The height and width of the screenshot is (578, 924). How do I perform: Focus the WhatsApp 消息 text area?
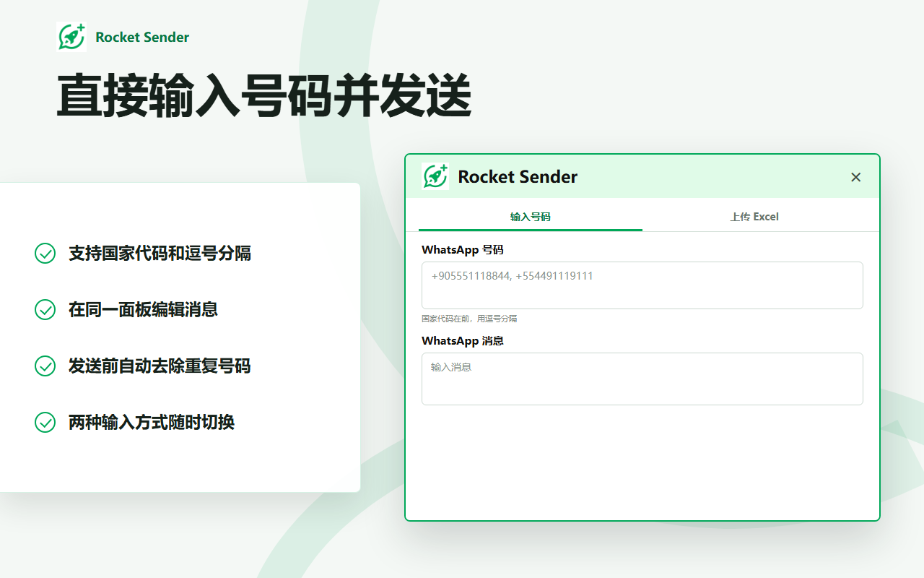pos(642,379)
